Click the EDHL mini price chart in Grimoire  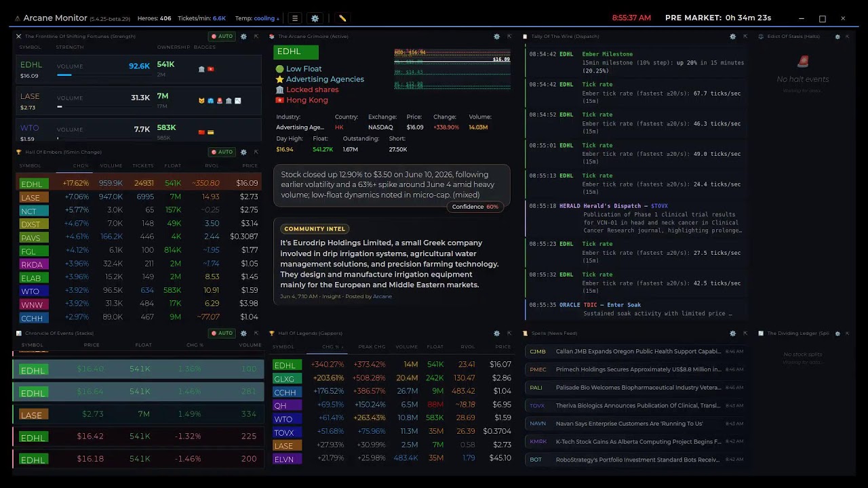point(452,68)
